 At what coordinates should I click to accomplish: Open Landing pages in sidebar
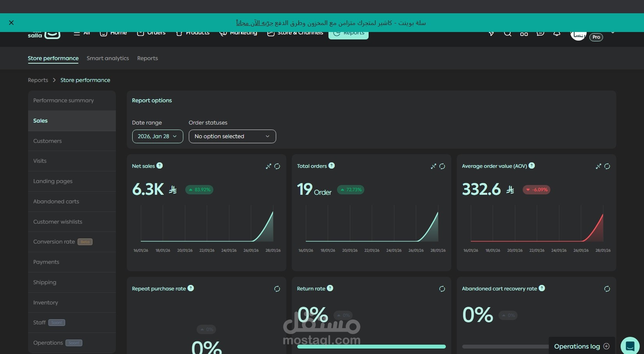coord(72,181)
